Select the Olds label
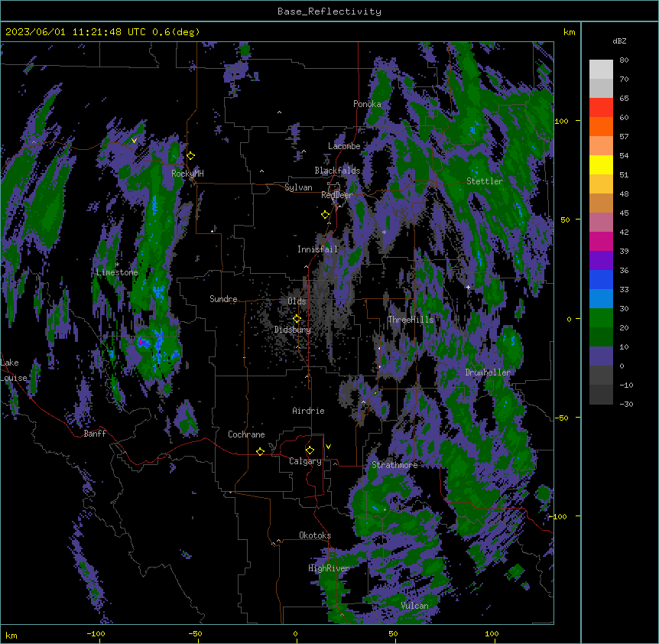This screenshot has height=644, width=659. [297, 301]
